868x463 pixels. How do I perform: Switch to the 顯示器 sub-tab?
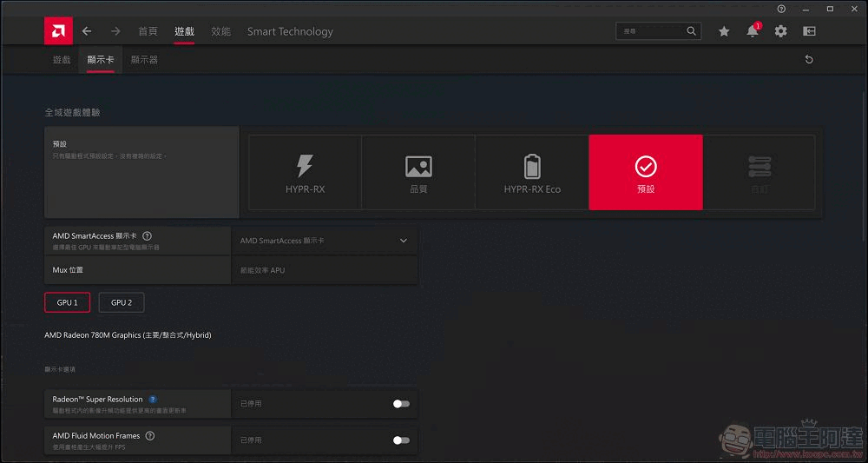tap(144, 60)
